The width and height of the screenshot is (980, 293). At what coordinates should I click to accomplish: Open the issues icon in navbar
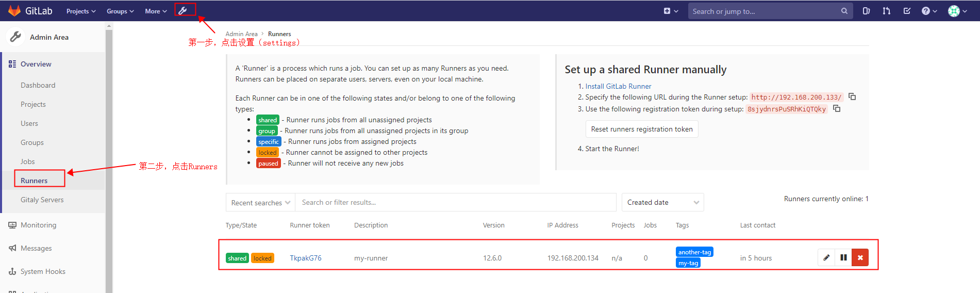tap(866, 11)
